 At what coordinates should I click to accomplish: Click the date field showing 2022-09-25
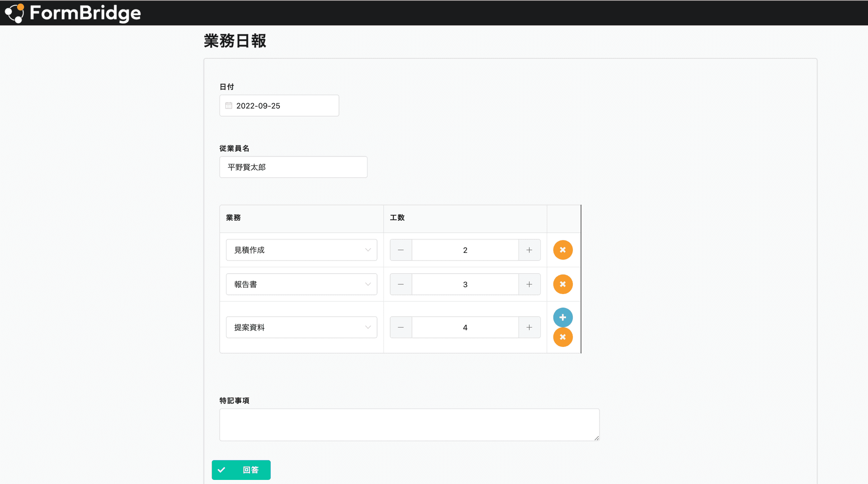coord(279,105)
